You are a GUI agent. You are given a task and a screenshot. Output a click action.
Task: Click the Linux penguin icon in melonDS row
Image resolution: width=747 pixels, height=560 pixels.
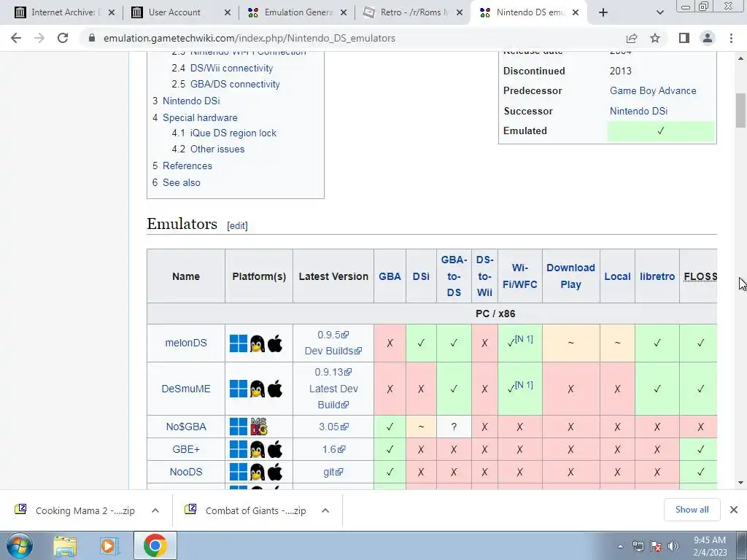[x=258, y=343]
